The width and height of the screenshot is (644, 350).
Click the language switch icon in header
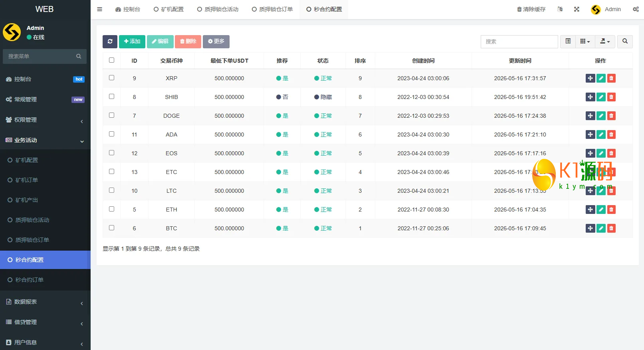[560, 9]
